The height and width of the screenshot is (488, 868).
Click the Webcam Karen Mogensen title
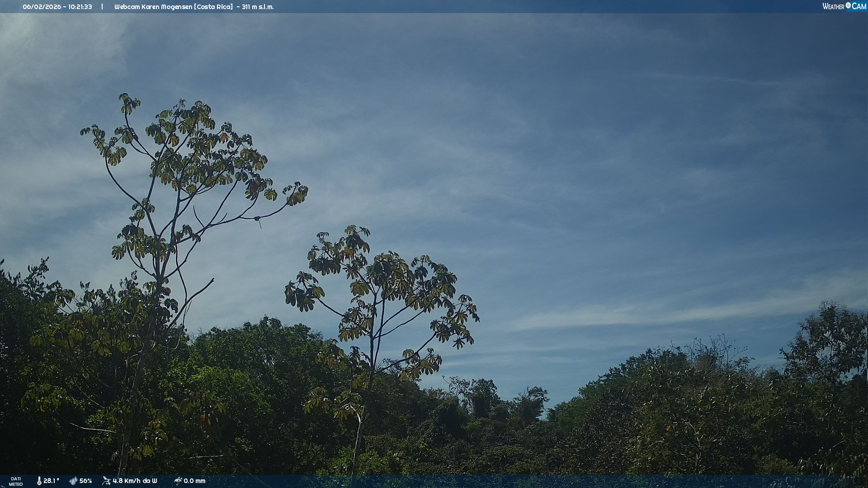point(153,7)
